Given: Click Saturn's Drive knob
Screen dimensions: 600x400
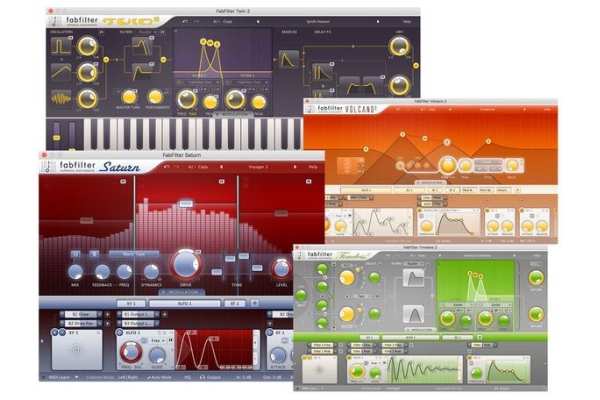Looking at the screenshot, I should pos(186,264).
